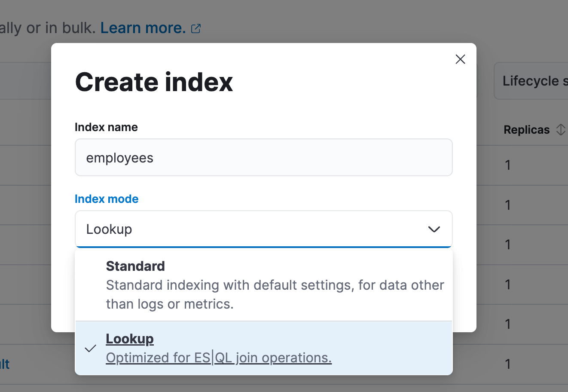Screen dimensions: 568x392
Task: Click the first row's Replicas value
Action: pos(508,165)
